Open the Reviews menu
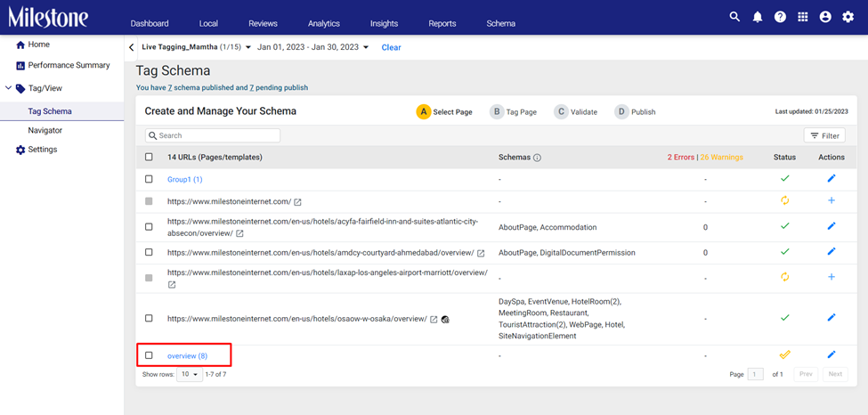The image size is (868, 415). [263, 23]
